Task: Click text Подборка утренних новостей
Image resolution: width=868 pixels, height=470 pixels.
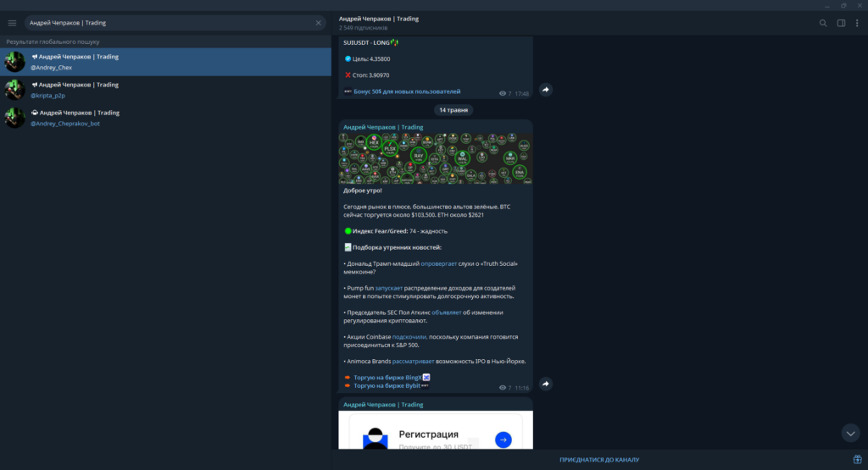Action: coord(397,247)
